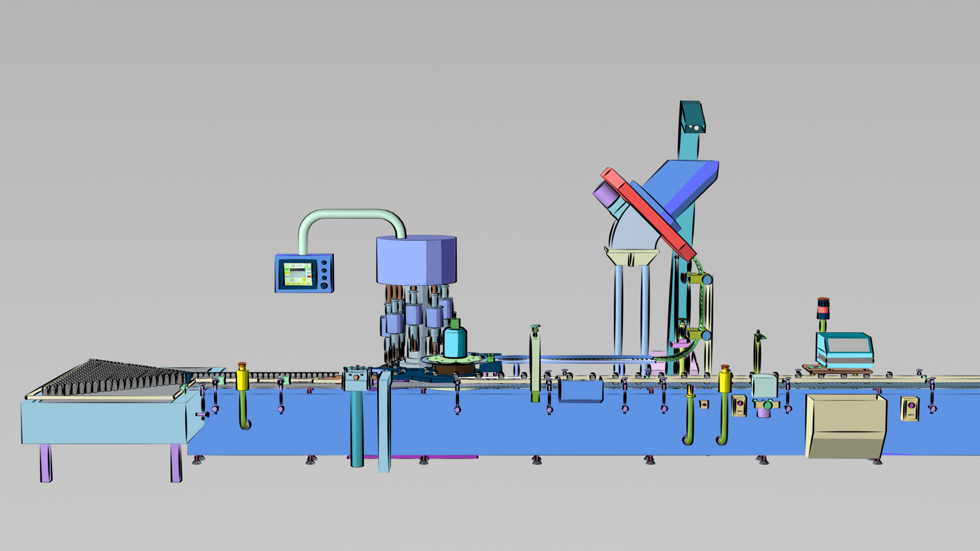Select the leftmost yellow cylinder on green pipe
Screen dimensions: 980x551
coord(242,380)
